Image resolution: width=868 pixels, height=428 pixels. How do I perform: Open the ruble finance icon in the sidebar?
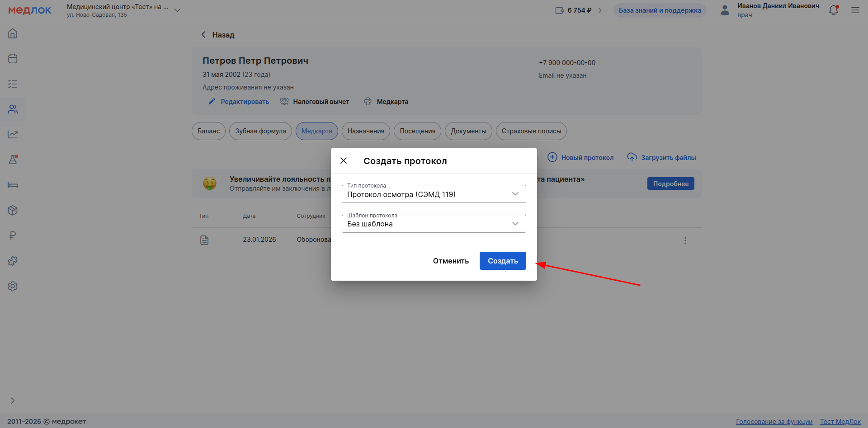pos(13,235)
